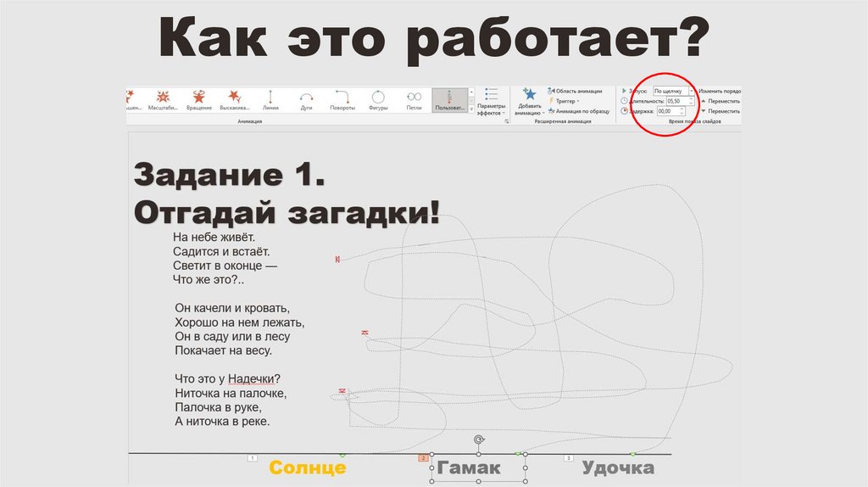
Task: Select the Фигуры shapes motion path
Action: (378, 101)
